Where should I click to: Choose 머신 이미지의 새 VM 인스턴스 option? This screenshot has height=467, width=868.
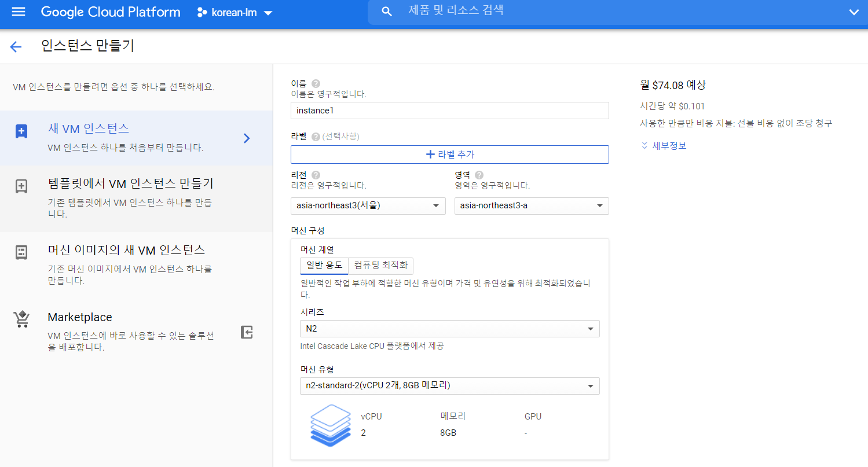click(136, 265)
